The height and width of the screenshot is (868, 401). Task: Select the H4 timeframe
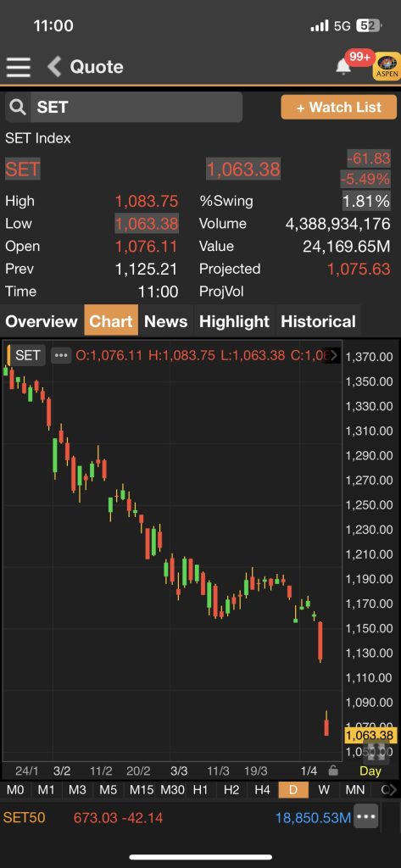(262, 790)
